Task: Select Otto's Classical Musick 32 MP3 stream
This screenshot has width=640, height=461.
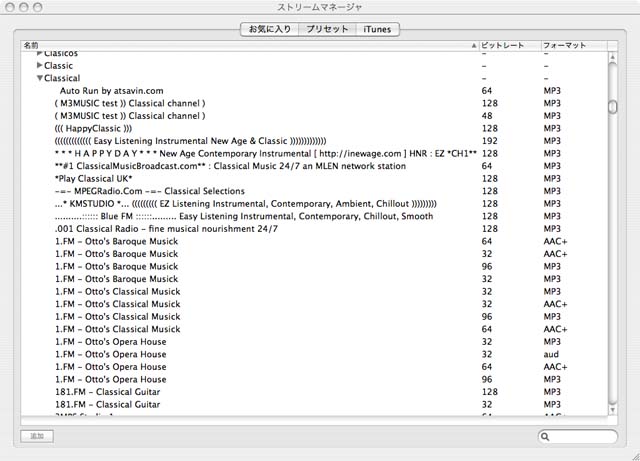Action: [x=314, y=292]
